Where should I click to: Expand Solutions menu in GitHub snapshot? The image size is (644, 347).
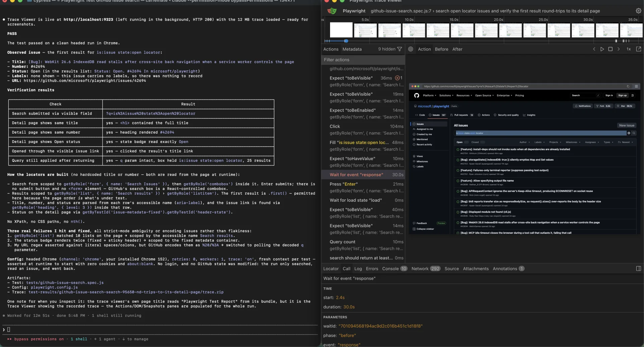pyautogui.click(x=446, y=95)
